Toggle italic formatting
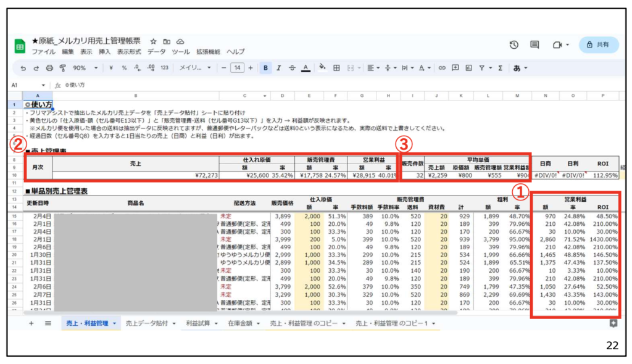Image resolution: width=632 pixels, height=364 pixels. (x=278, y=68)
